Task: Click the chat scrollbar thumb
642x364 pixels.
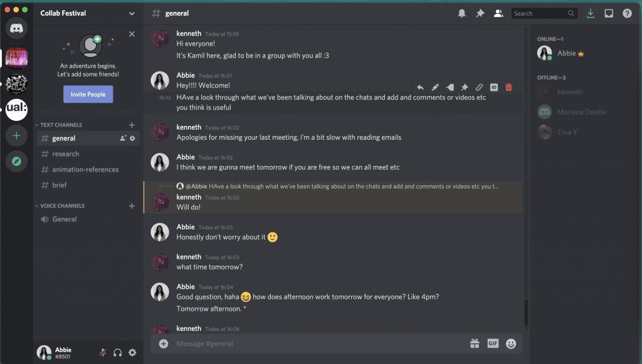Action: [x=525, y=311]
